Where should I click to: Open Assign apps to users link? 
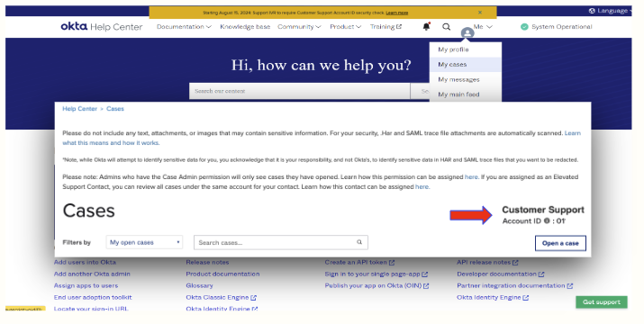coord(86,285)
